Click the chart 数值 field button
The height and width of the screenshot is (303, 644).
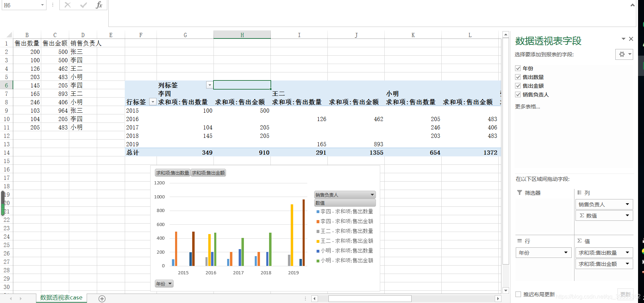pos(345,203)
